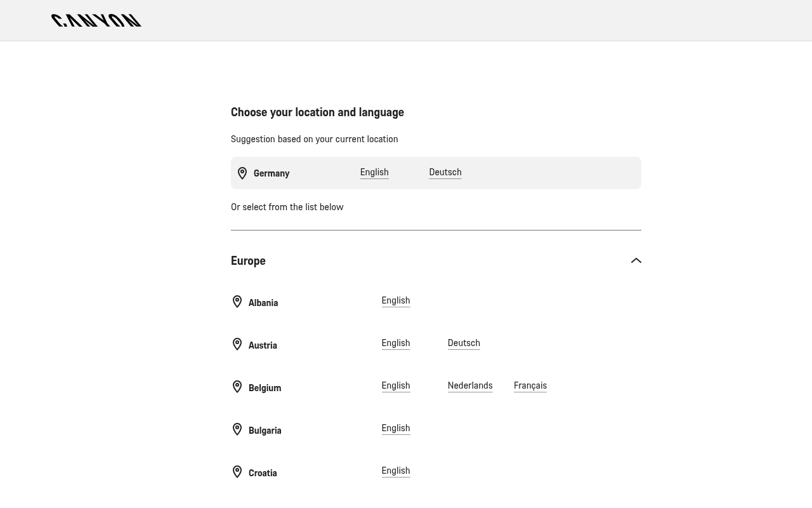Viewport: 812px width, 508px height.
Task: Click the location pin icon next to Austria
Action: (x=237, y=344)
